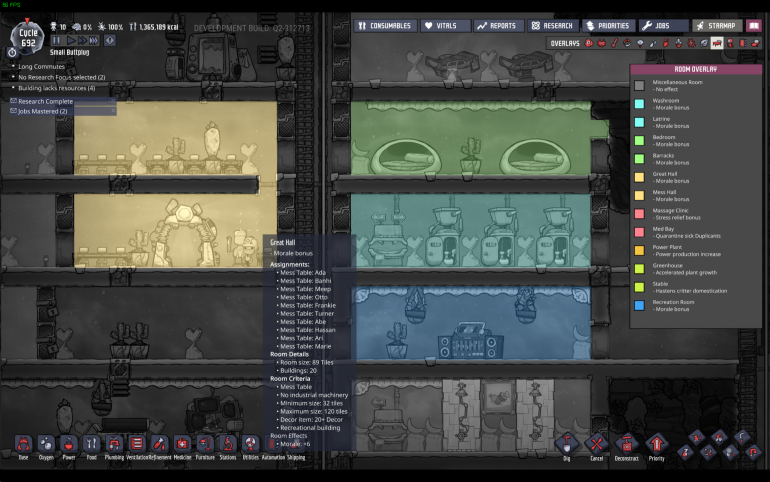The image size is (770, 482).
Task: Click the Great Hall yellow color swatch
Action: 639,175
